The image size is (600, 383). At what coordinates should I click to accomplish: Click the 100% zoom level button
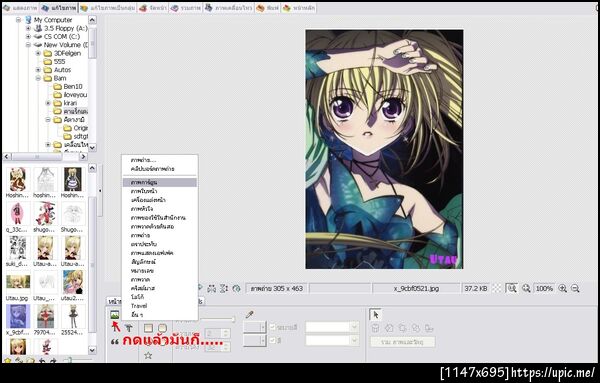pos(544,288)
